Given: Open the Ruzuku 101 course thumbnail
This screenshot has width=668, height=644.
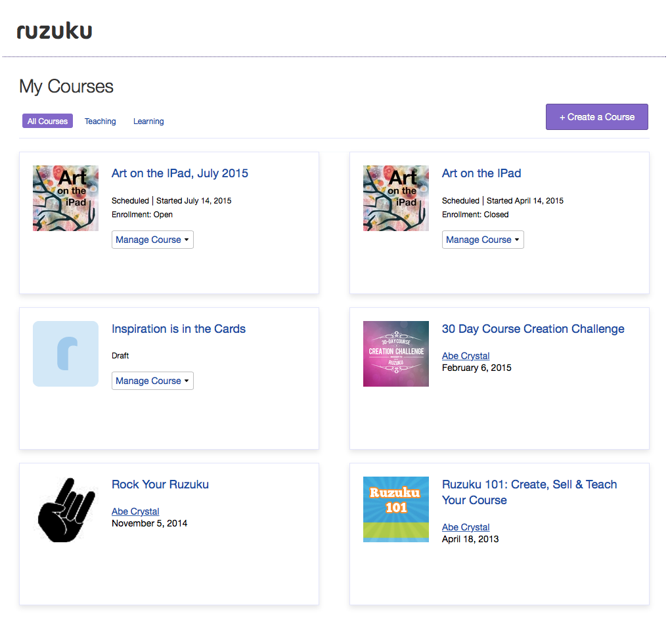Looking at the screenshot, I should (396, 509).
